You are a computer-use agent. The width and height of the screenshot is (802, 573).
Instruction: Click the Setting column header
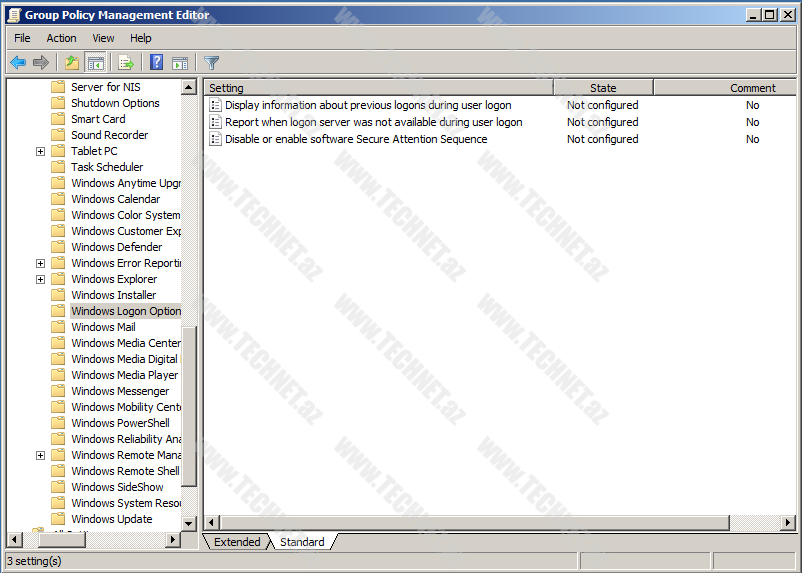[x=378, y=88]
